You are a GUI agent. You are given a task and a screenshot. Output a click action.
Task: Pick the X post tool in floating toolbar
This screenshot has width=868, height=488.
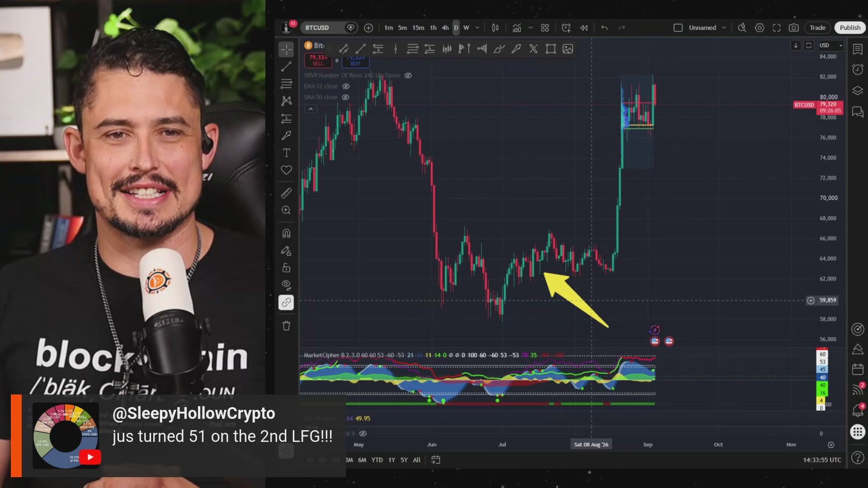point(533,49)
